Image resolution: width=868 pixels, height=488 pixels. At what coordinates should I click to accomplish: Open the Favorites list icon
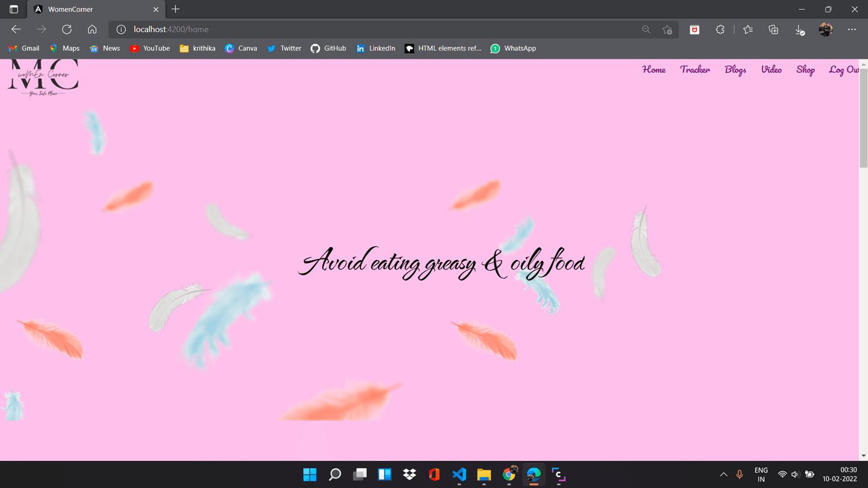pyautogui.click(x=748, y=30)
